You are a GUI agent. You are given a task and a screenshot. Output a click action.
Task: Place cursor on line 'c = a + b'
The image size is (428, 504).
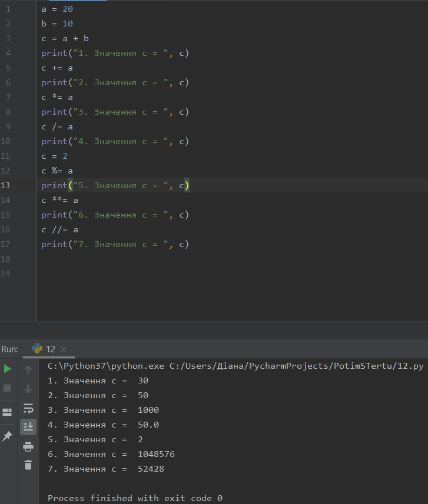65,38
